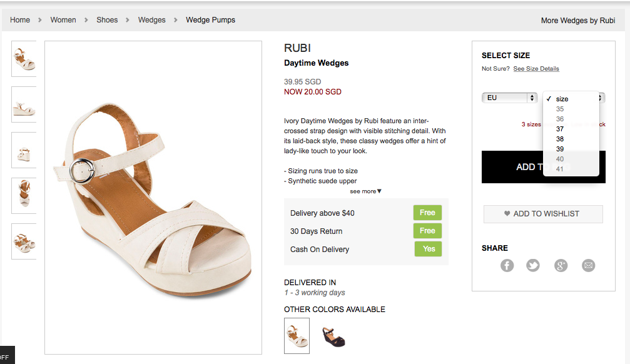Open the EU size system dropdown
The image size is (630, 364).
(x=509, y=98)
